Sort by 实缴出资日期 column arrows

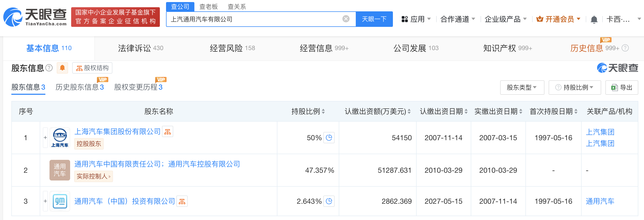click(x=521, y=112)
